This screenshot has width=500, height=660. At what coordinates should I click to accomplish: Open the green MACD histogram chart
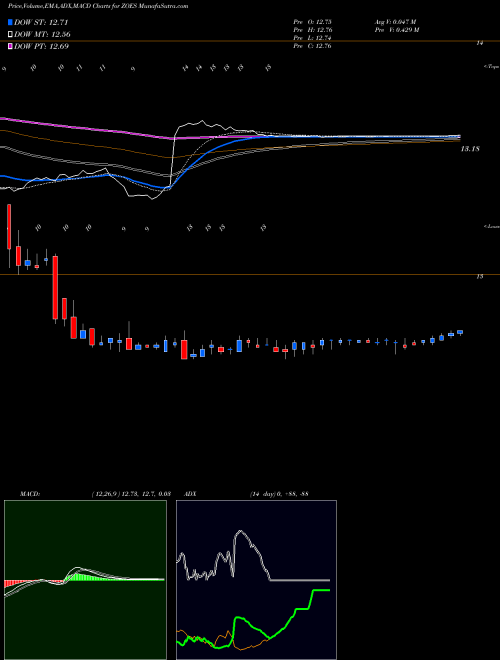coord(85,580)
